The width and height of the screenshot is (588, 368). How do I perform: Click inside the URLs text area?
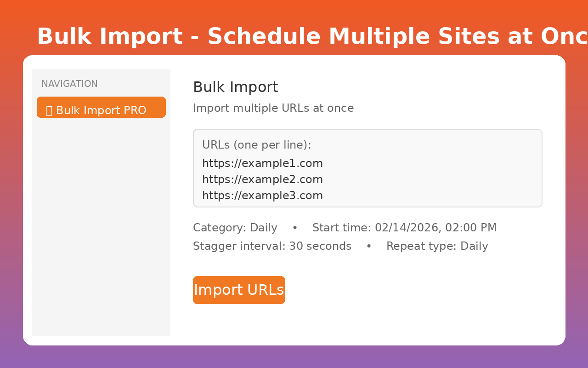(367, 168)
